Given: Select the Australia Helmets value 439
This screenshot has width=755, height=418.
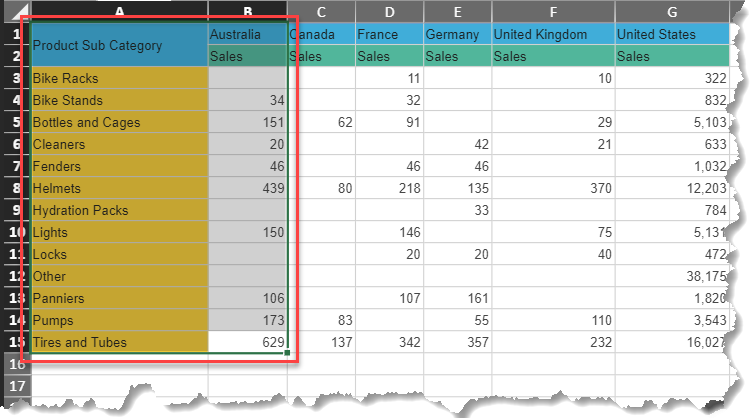Looking at the screenshot, I should pyautogui.click(x=248, y=188).
